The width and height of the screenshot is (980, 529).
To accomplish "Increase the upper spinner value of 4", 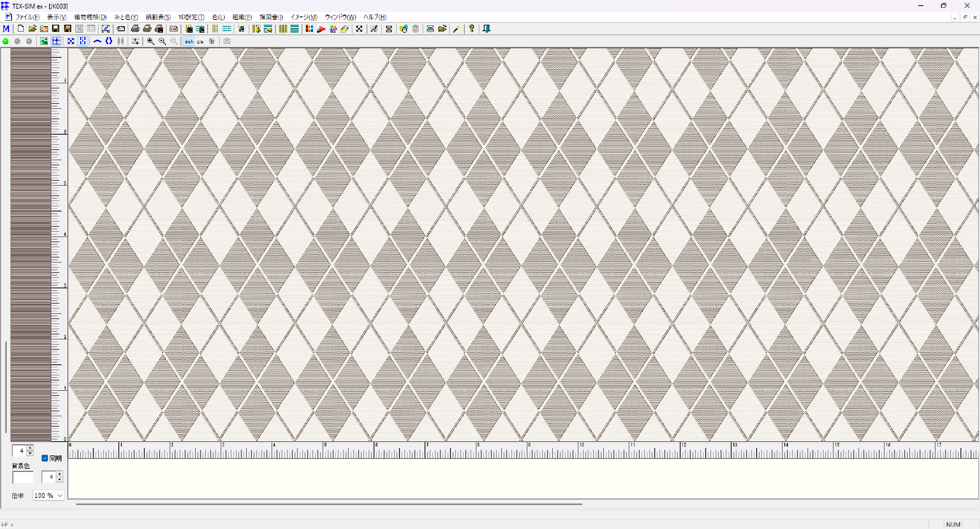I will [30, 448].
